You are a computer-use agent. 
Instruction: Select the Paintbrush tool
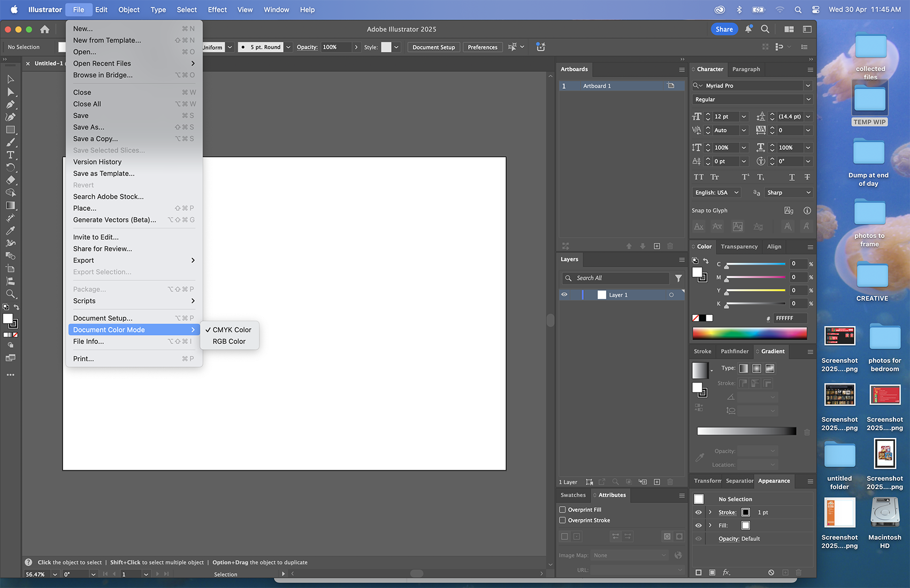(11, 142)
